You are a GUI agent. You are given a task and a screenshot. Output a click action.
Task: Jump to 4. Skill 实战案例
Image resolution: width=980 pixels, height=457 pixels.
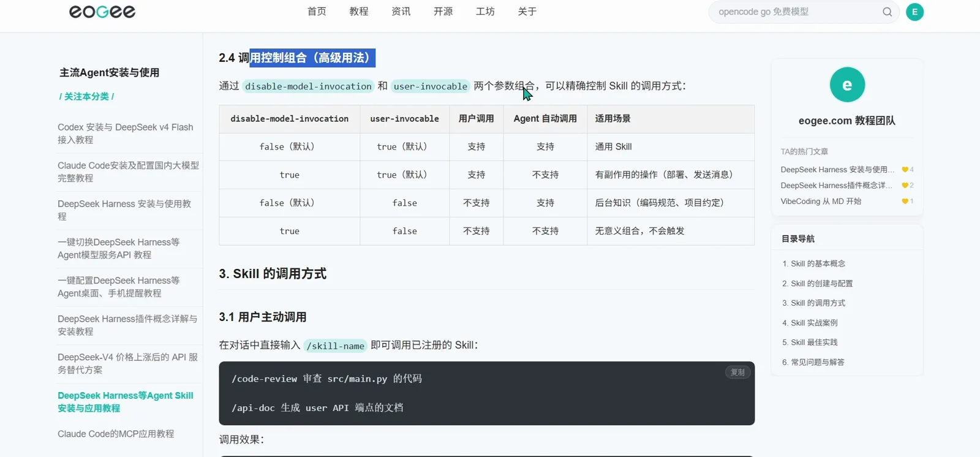[810, 323]
